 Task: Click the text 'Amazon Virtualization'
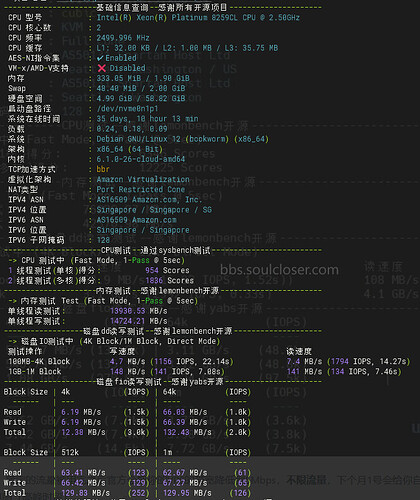point(143,179)
